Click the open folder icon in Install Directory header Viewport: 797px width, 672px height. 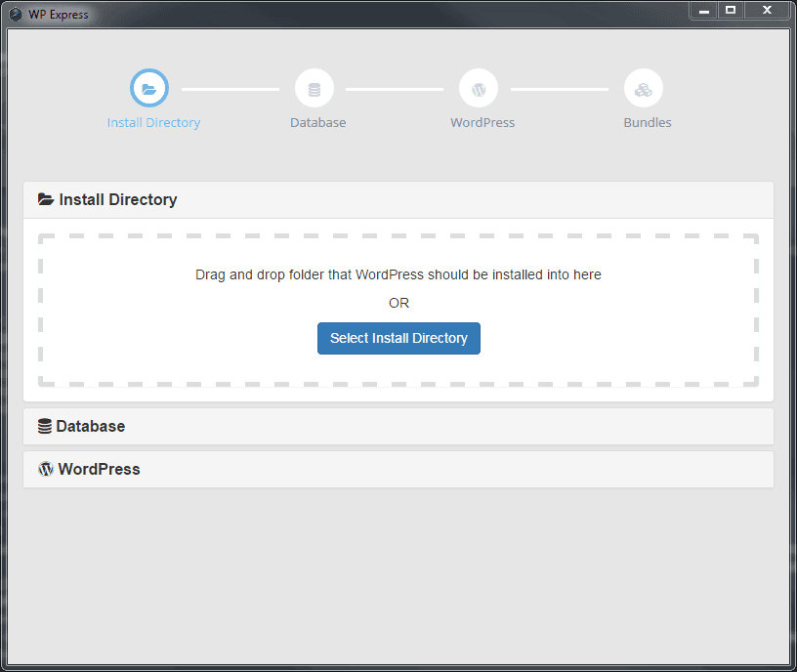pyautogui.click(x=46, y=199)
